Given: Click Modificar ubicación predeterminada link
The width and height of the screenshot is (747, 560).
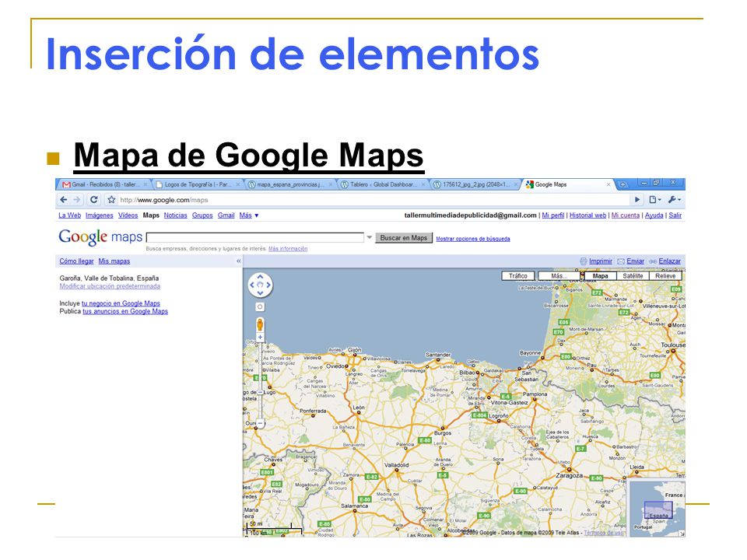Looking at the screenshot, I should 110,286.
